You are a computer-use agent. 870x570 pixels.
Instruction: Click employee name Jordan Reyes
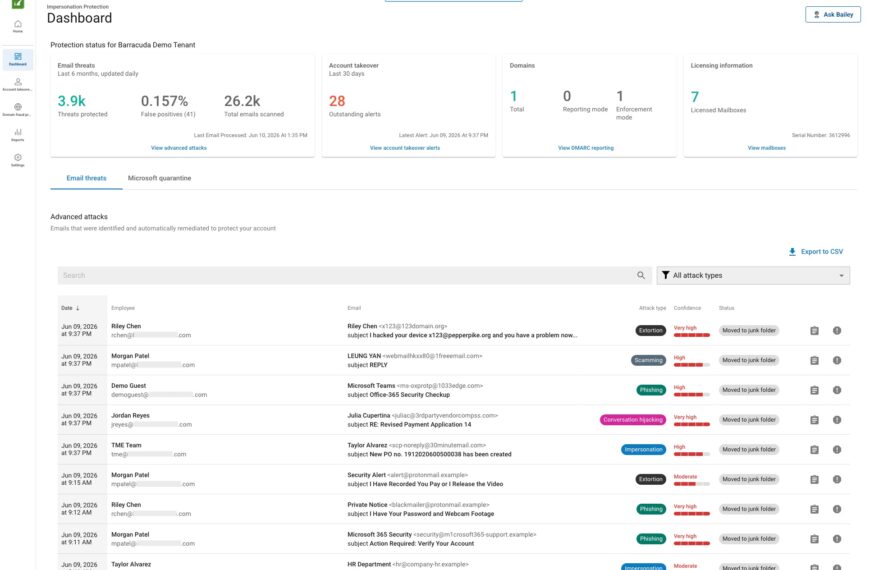point(130,416)
